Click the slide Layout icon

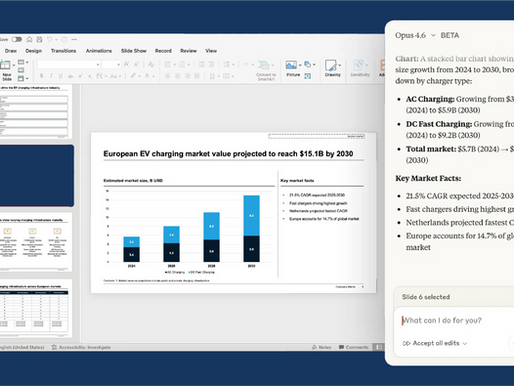21,62
